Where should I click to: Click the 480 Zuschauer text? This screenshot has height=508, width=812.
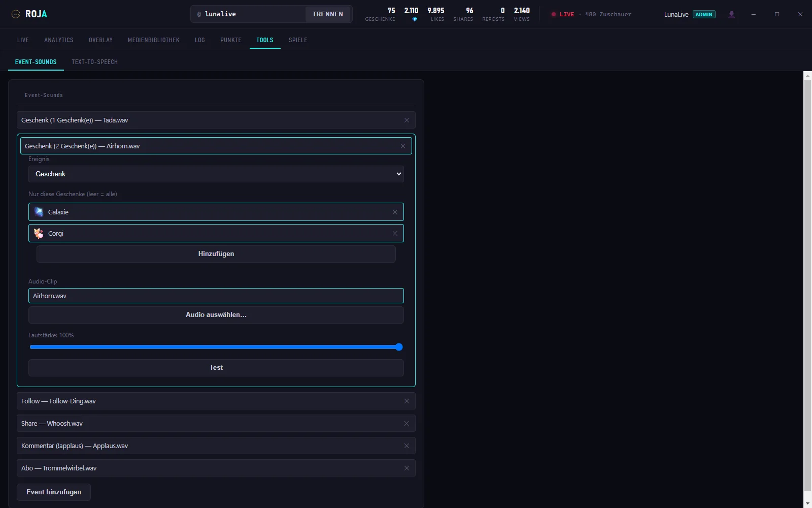(x=608, y=14)
